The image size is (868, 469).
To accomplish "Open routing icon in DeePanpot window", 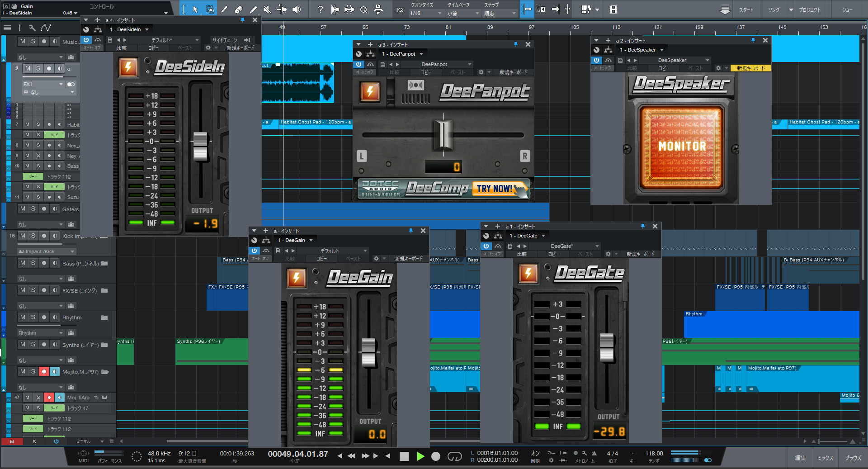I will [x=371, y=54].
